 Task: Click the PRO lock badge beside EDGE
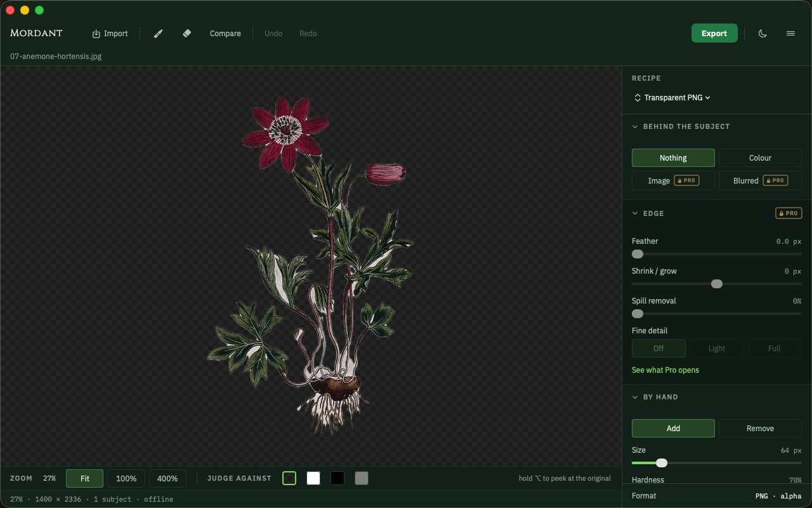point(789,213)
